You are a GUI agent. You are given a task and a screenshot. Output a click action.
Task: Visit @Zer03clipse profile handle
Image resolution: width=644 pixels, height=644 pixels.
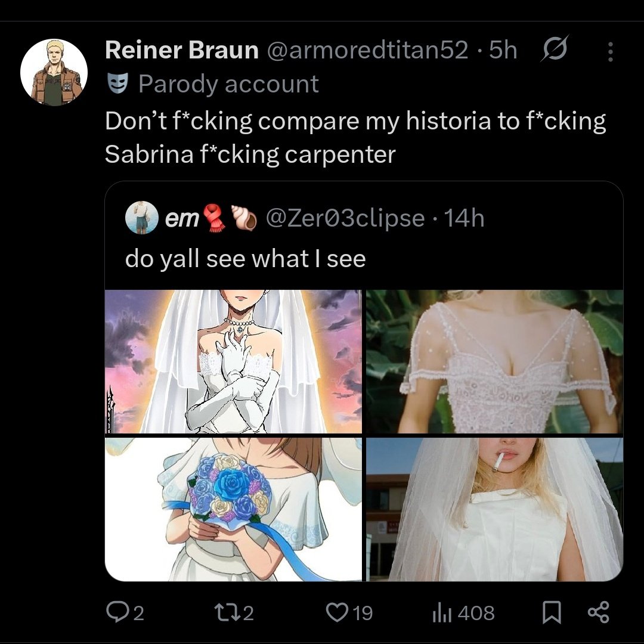click(x=345, y=218)
